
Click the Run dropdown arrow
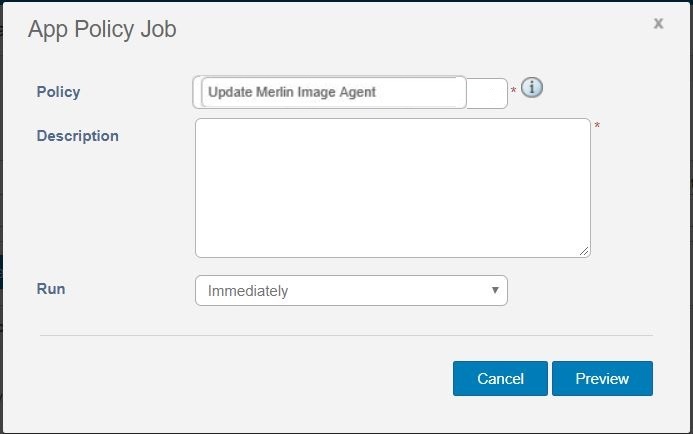pyautogui.click(x=495, y=290)
